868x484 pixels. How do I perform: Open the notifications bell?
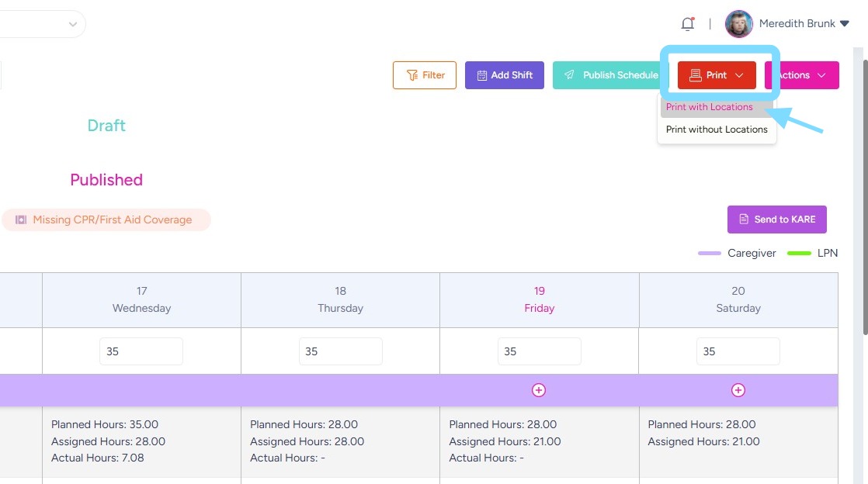[687, 24]
